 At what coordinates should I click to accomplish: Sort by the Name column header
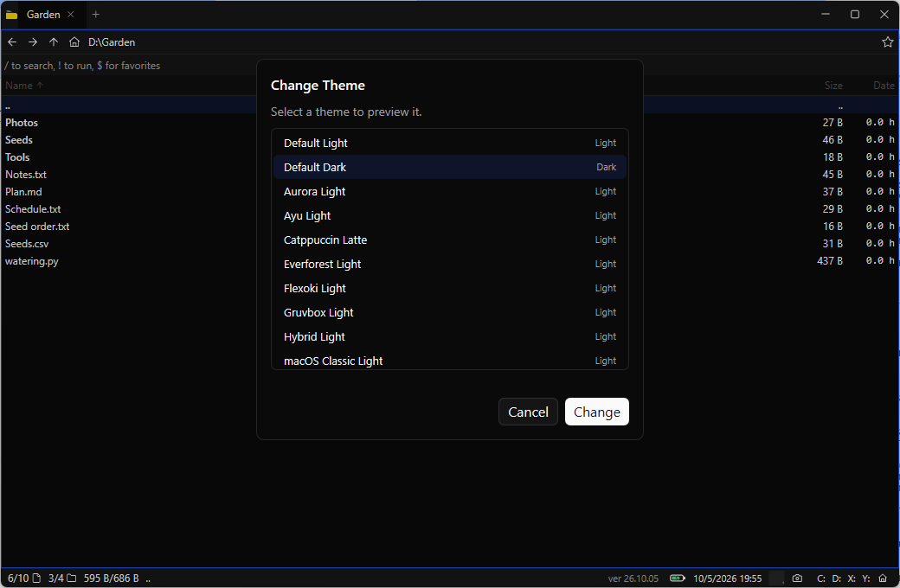(24, 86)
